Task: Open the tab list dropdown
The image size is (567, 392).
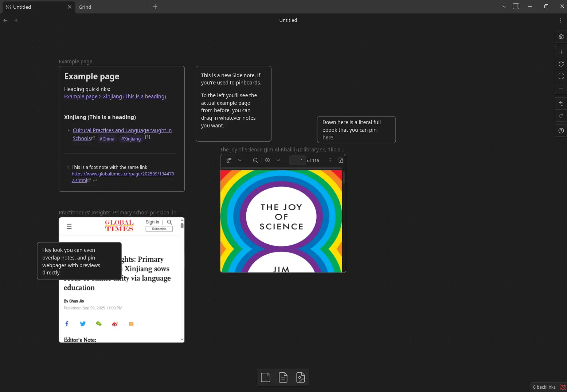Action: click(504, 7)
